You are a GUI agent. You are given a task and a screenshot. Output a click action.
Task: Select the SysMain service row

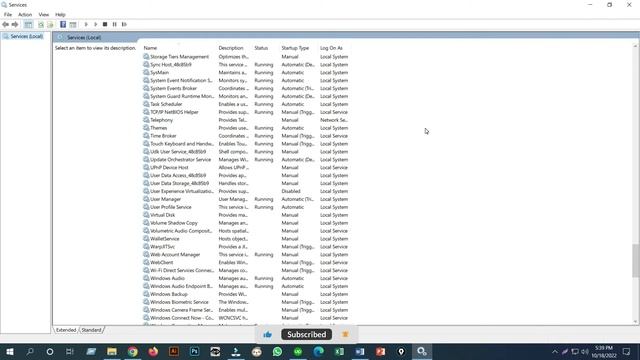[x=246, y=73]
